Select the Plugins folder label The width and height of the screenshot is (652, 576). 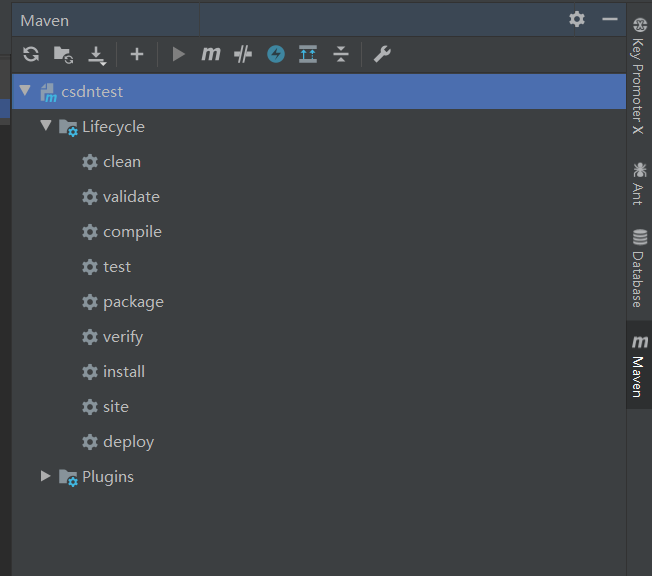[x=108, y=477]
